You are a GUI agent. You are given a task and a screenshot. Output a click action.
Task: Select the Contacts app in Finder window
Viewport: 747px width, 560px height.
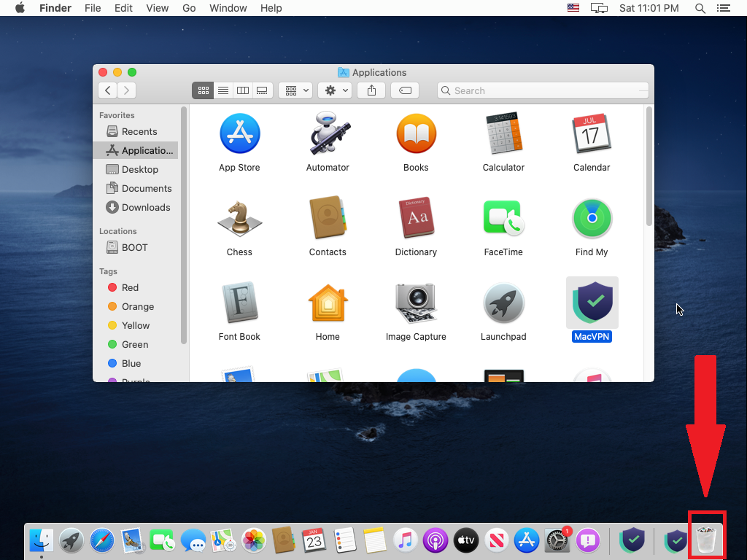point(328,217)
